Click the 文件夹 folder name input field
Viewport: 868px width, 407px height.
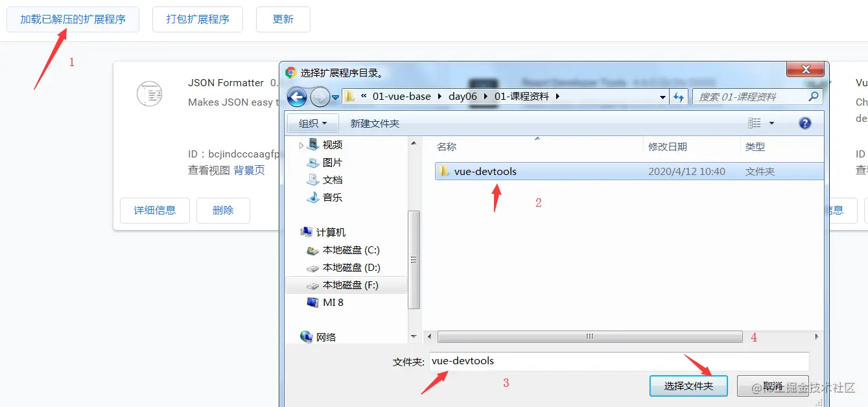click(x=618, y=361)
